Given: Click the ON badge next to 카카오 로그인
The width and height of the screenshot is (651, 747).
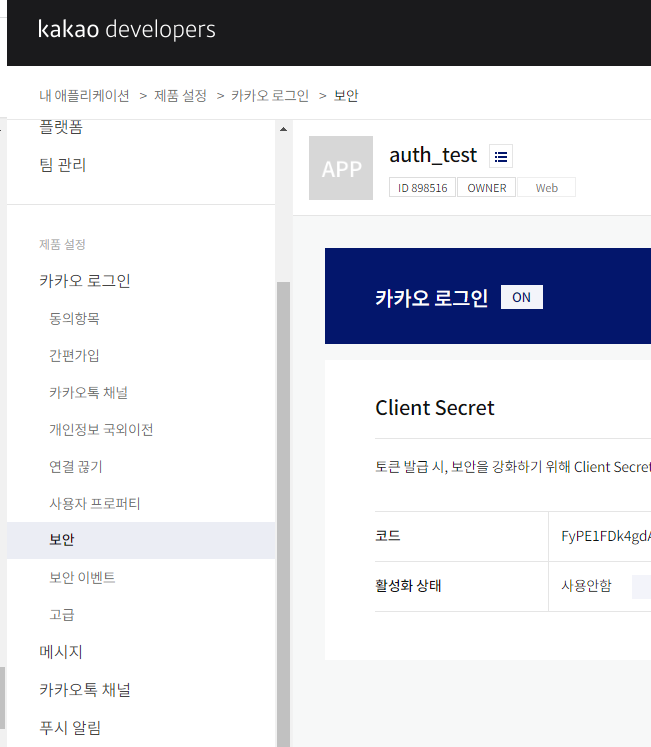Looking at the screenshot, I should tap(522, 297).
